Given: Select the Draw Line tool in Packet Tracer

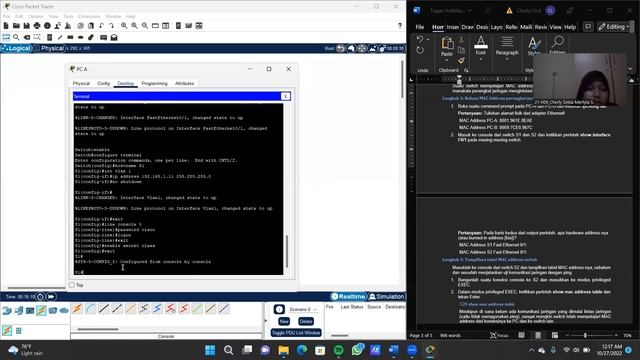Looking at the screenshot, I should coord(60,38).
